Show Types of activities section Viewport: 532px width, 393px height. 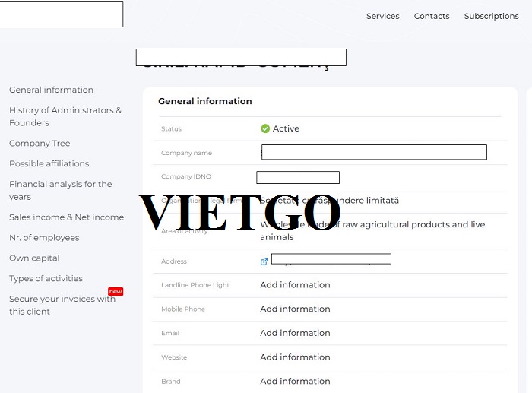[x=46, y=279]
